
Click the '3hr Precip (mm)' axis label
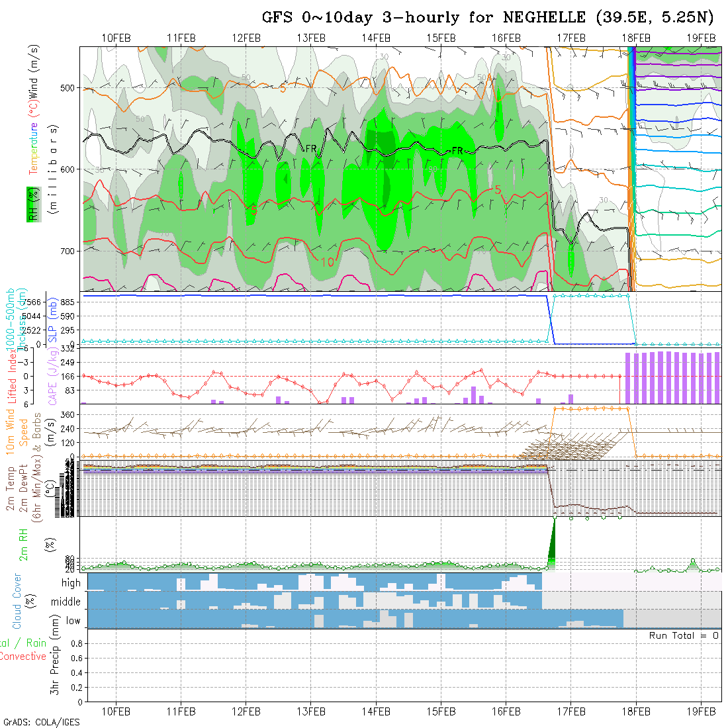pyautogui.click(x=55, y=655)
